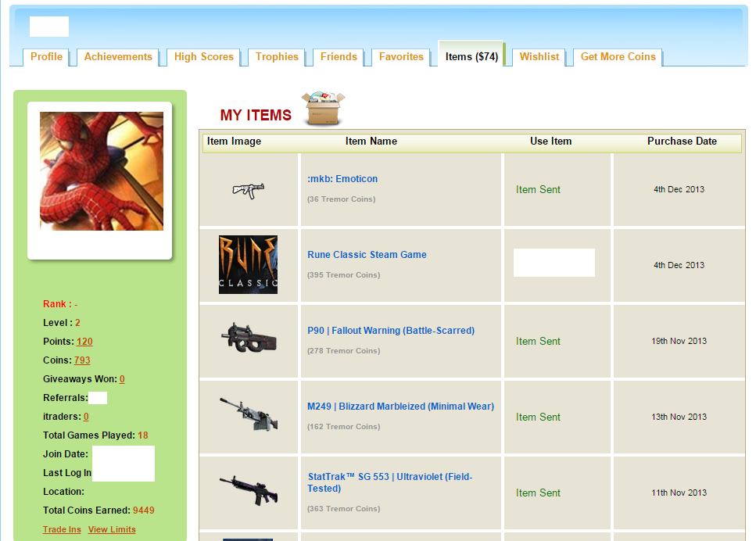Click the :mkb: emoticon gun image
The width and height of the screenshot is (756, 541).
click(x=249, y=190)
